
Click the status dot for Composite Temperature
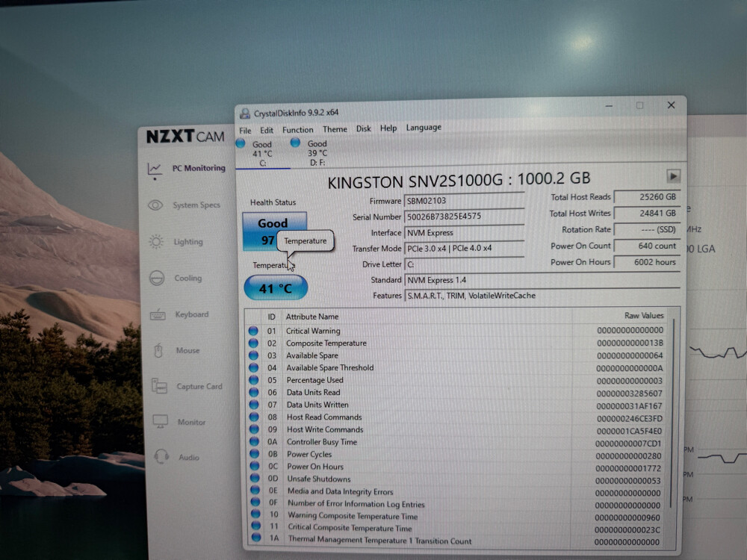point(253,343)
